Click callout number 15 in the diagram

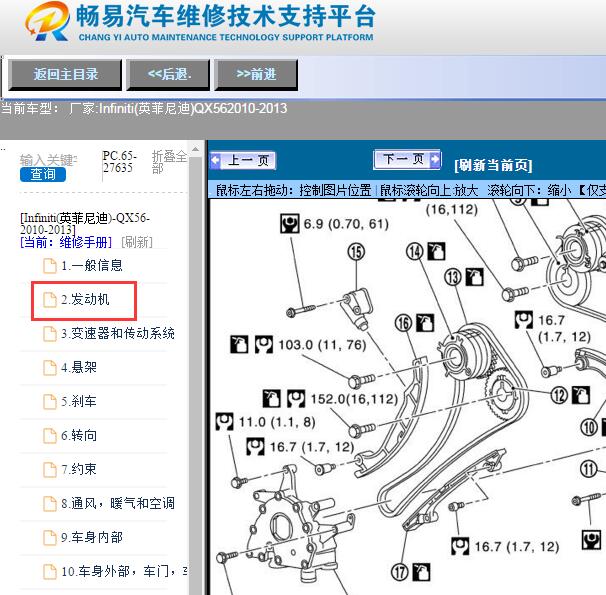(x=356, y=252)
